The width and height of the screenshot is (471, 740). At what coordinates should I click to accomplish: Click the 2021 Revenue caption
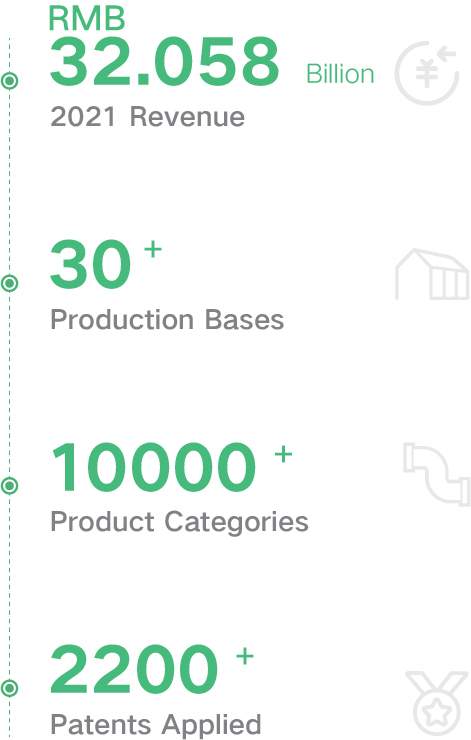point(147,117)
